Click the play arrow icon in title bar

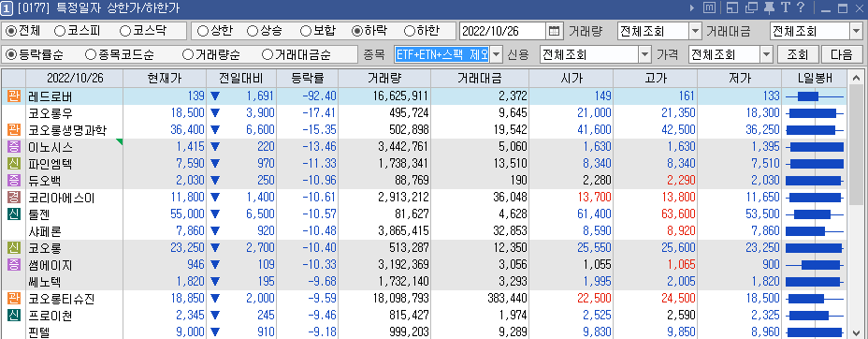[692, 8]
